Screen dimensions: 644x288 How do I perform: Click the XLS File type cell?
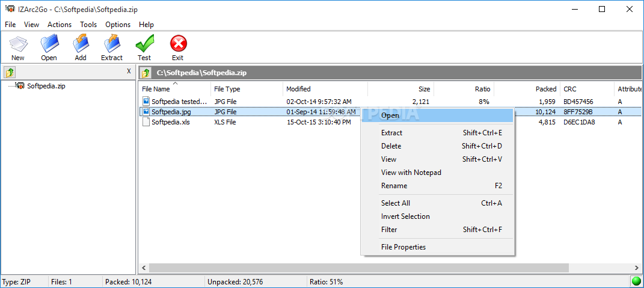click(225, 122)
